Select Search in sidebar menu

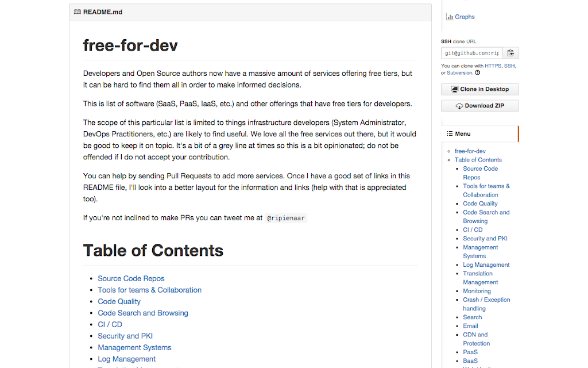click(x=472, y=317)
